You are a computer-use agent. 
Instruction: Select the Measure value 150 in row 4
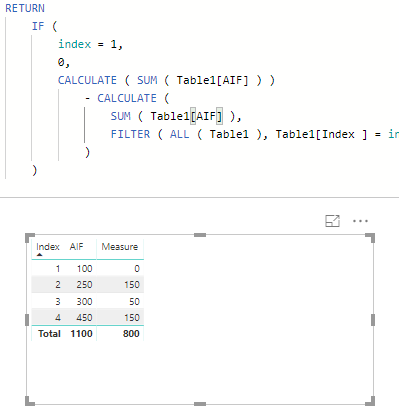(132, 317)
